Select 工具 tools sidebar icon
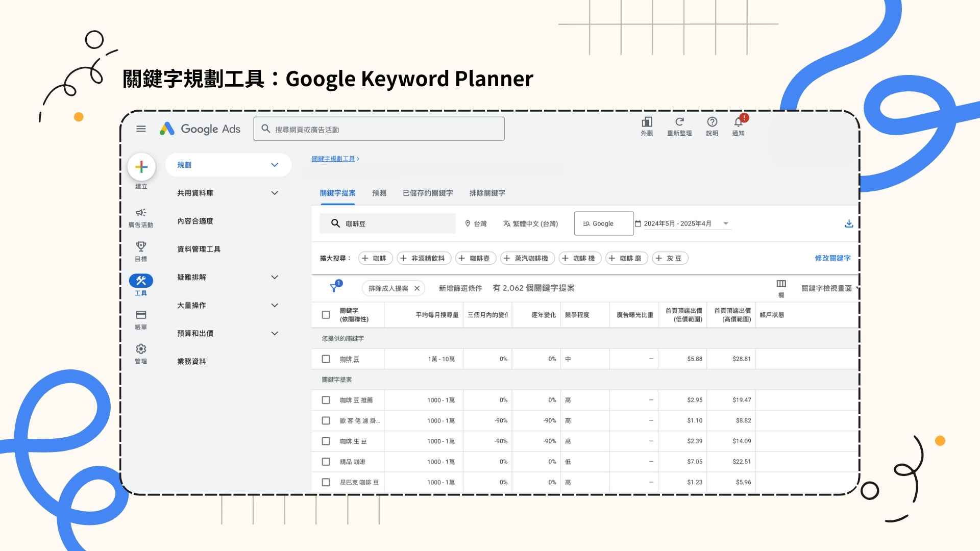 141,285
